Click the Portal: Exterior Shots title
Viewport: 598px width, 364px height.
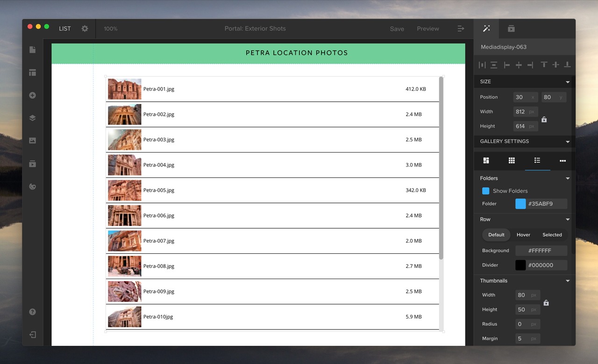pyautogui.click(x=255, y=28)
